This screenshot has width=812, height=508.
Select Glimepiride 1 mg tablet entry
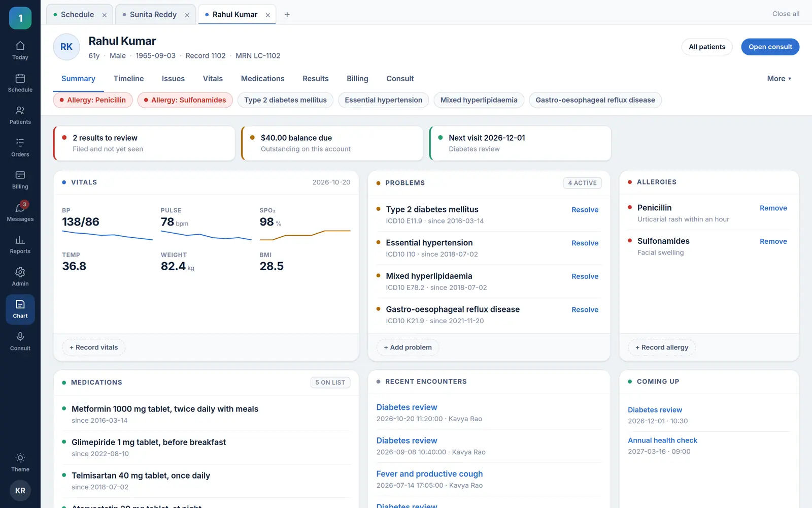206,448
